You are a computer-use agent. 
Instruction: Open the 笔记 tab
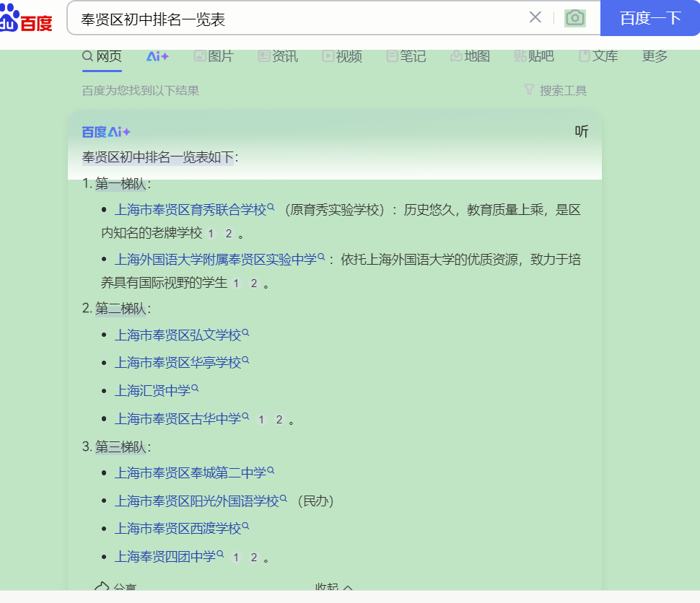[406, 56]
